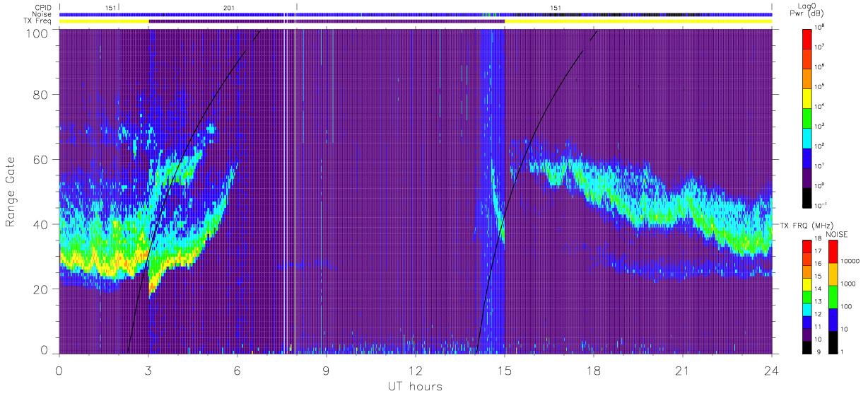Pick the top red segment of TX FRQ colorbar
The width and height of the screenshot is (868, 401).
808,247
